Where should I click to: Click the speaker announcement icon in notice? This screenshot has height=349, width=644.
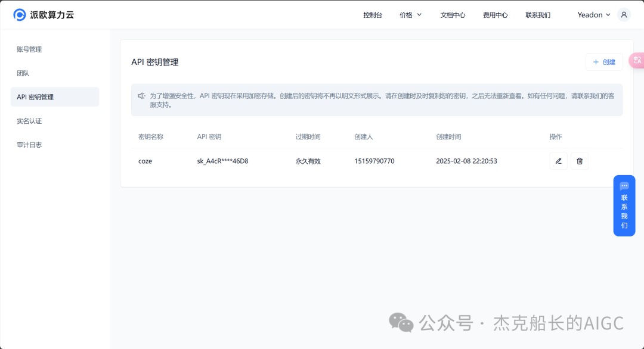point(142,96)
